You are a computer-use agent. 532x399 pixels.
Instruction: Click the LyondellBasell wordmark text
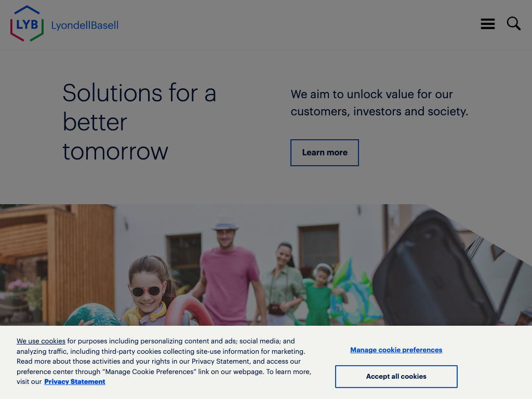(85, 25)
